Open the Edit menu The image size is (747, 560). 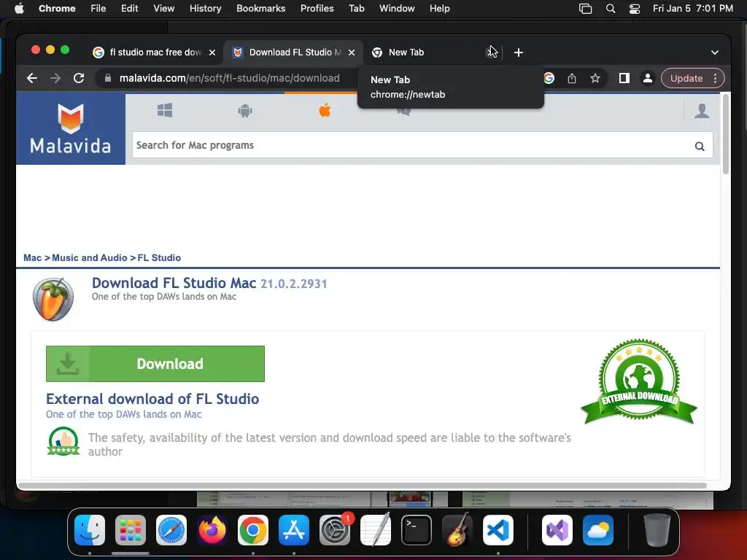(x=130, y=9)
